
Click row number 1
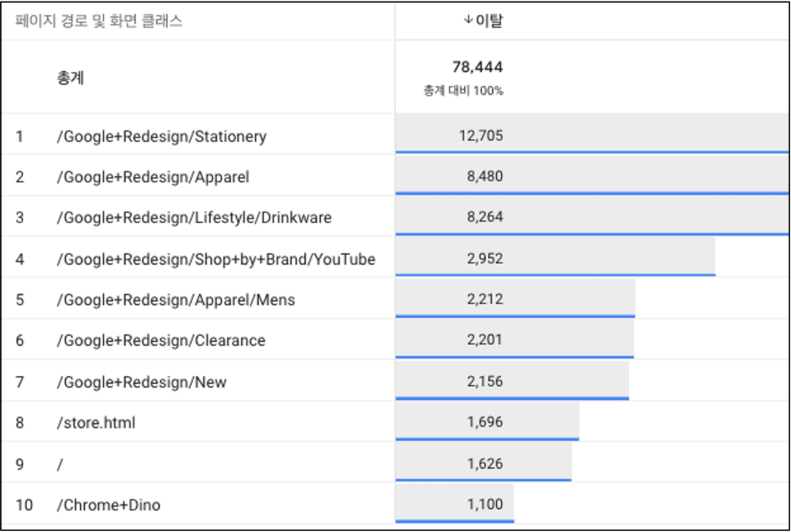pos(19,137)
